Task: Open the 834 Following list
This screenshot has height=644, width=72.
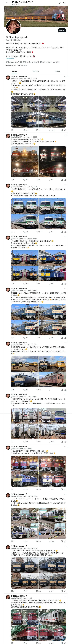Action: point(11,65)
